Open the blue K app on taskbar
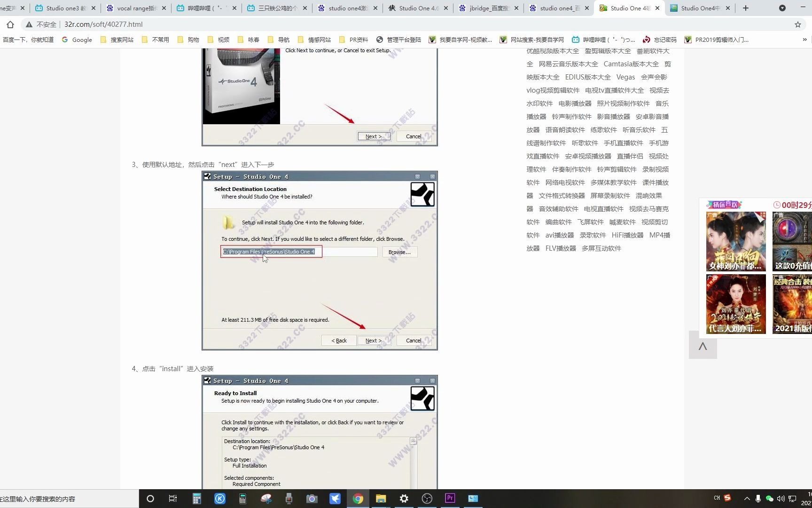This screenshot has height=508, width=812. tap(220, 499)
